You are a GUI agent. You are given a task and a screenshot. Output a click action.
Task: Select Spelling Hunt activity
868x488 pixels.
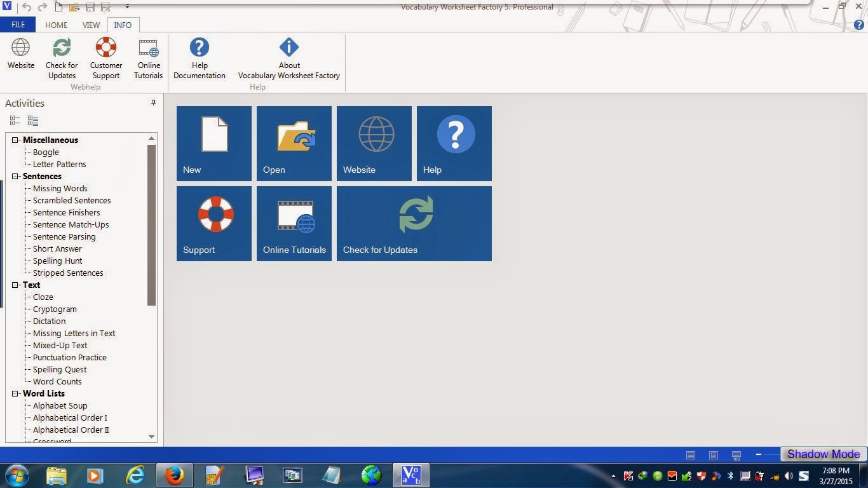click(58, 261)
